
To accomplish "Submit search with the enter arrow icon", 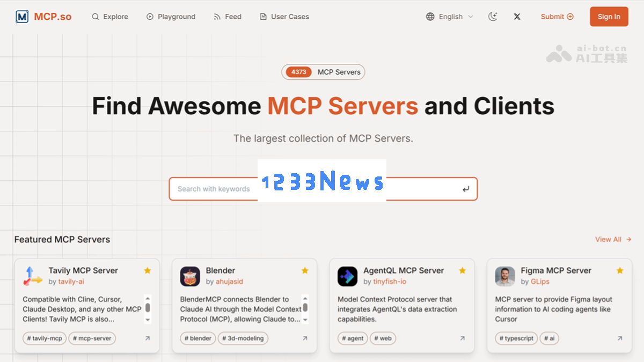I will [465, 189].
